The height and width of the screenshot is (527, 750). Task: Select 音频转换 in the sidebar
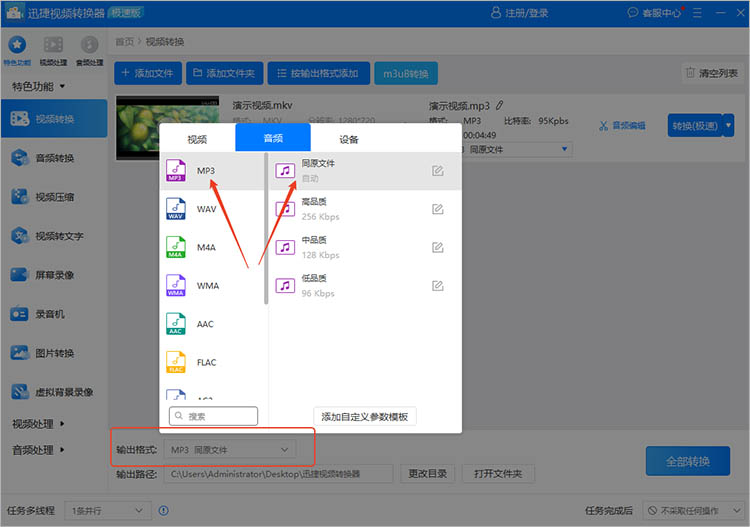pyautogui.click(x=54, y=158)
